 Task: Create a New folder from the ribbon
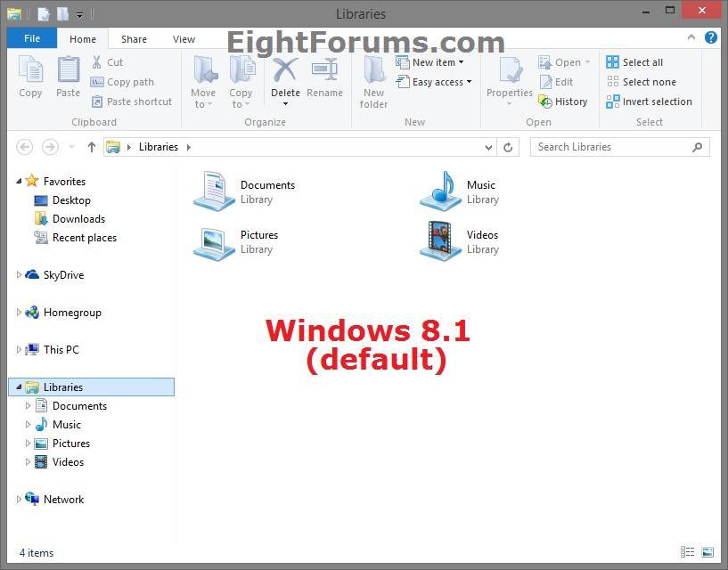point(373,81)
